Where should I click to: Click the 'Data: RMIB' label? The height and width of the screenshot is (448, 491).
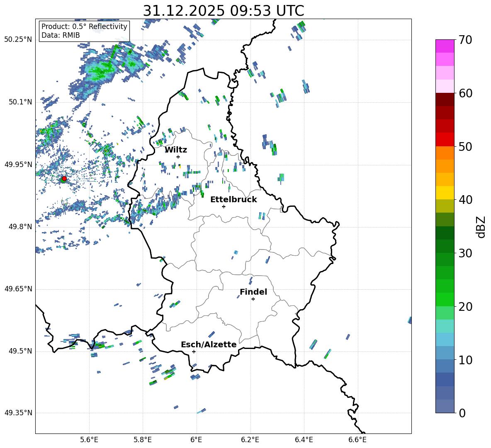coord(61,35)
